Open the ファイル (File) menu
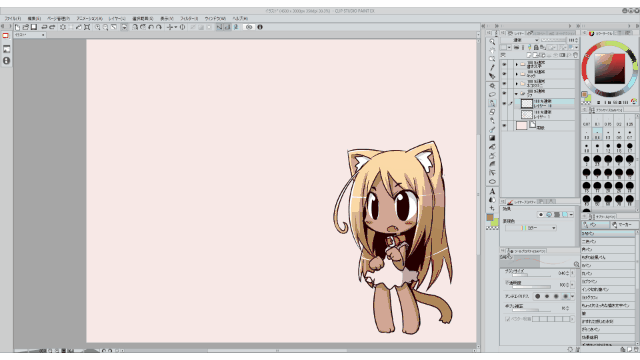Screen dimensions: 640x360 13,18
